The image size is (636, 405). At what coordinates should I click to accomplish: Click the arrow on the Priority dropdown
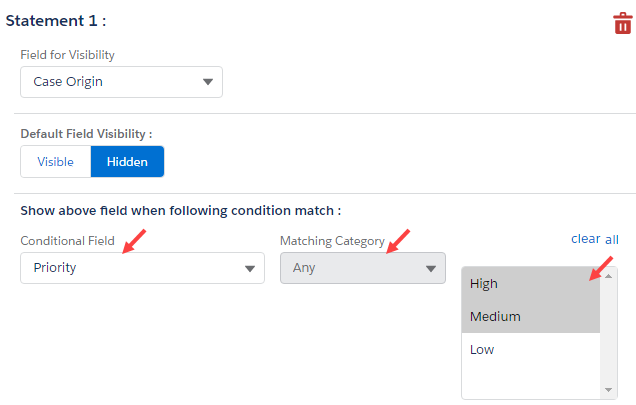point(249,269)
